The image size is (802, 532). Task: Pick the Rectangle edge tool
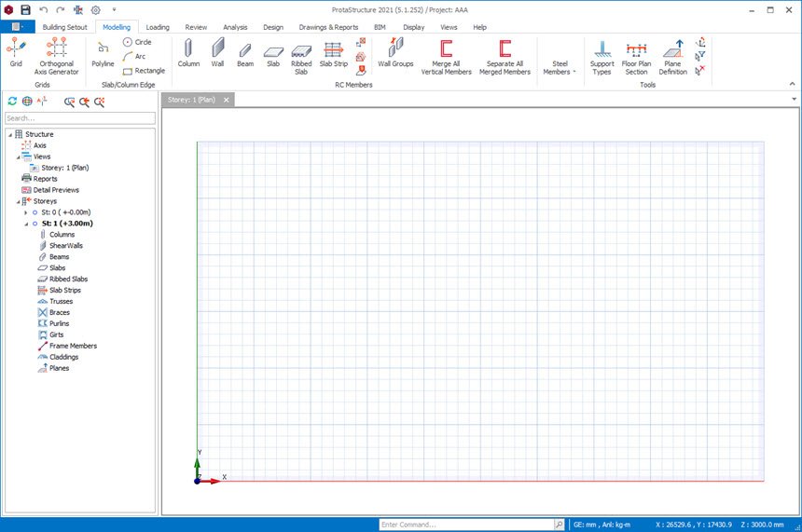click(x=144, y=71)
